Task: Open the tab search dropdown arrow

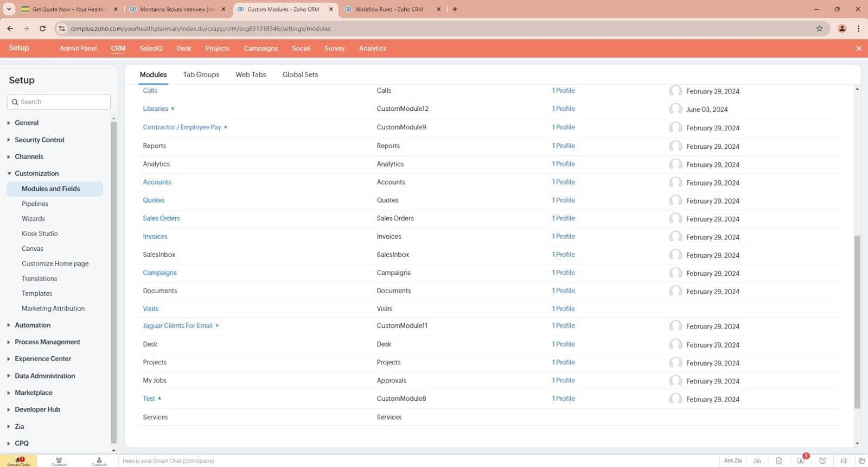Action: point(9,9)
